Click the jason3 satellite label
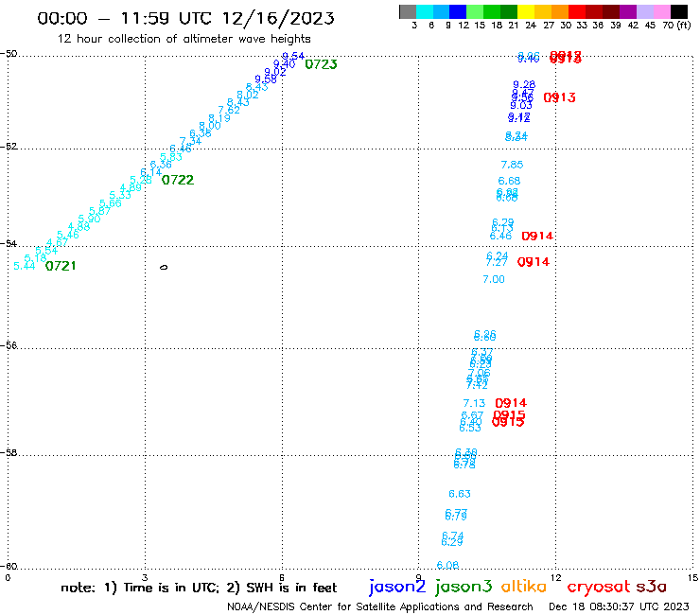The image size is (700, 615). point(464,587)
